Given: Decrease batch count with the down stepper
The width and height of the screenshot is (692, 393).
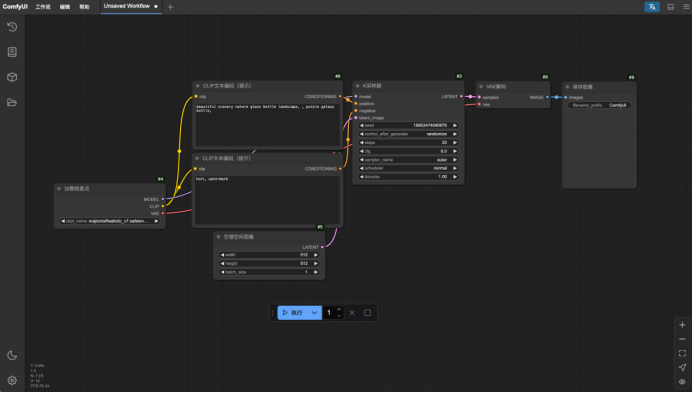Looking at the screenshot, I should (339, 316).
